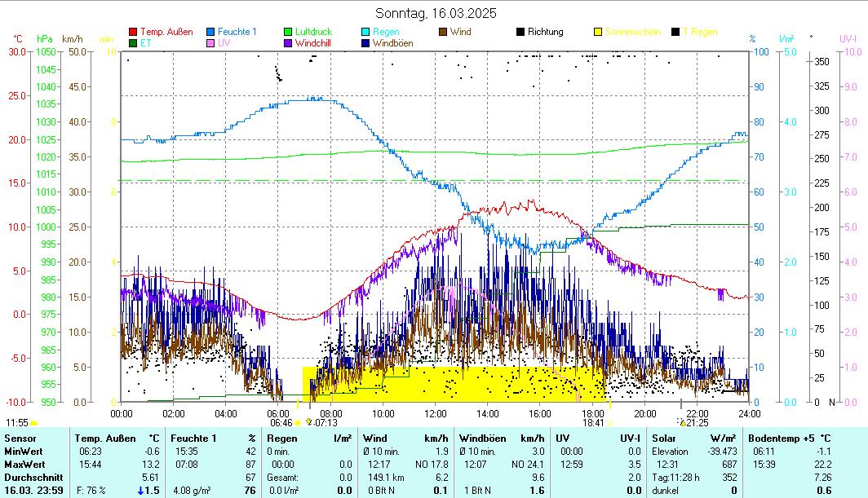Viewport: 868px width, 498px height.
Task: Click the Sonnenschein legend label
Action: [x=633, y=32]
